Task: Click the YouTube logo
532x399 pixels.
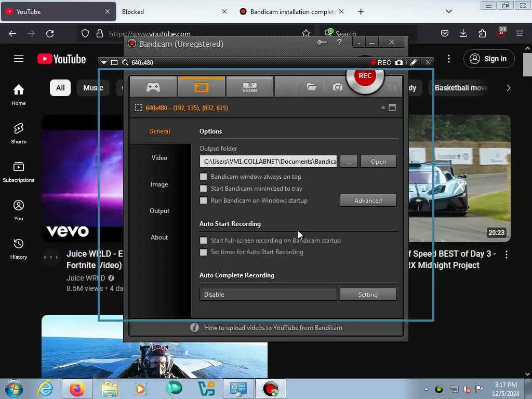Action: coord(62,59)
